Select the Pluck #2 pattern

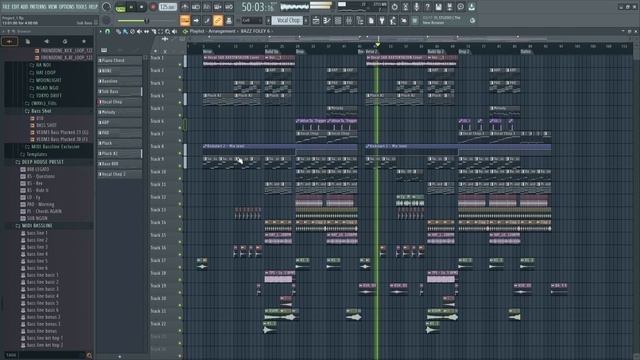(x=120, y=153)
